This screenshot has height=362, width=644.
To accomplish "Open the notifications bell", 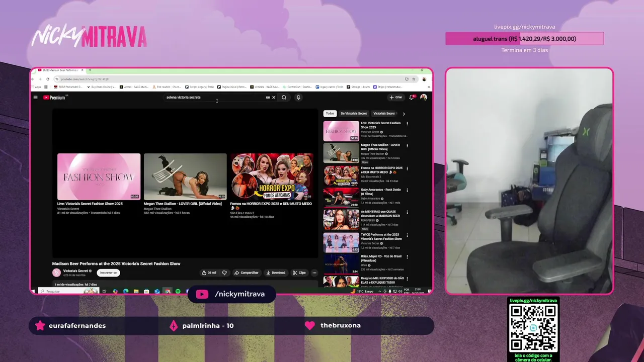I will click(412, 97).
